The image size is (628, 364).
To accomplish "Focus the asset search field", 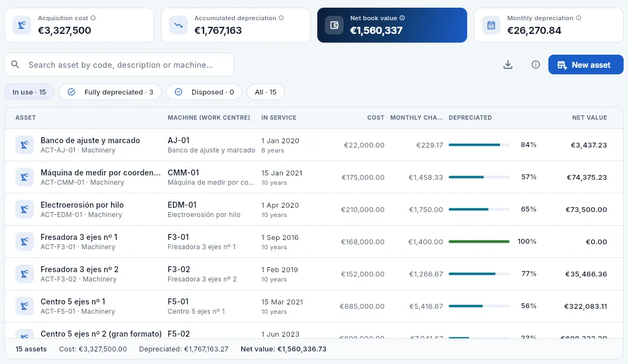I will (x=119, y=64).
